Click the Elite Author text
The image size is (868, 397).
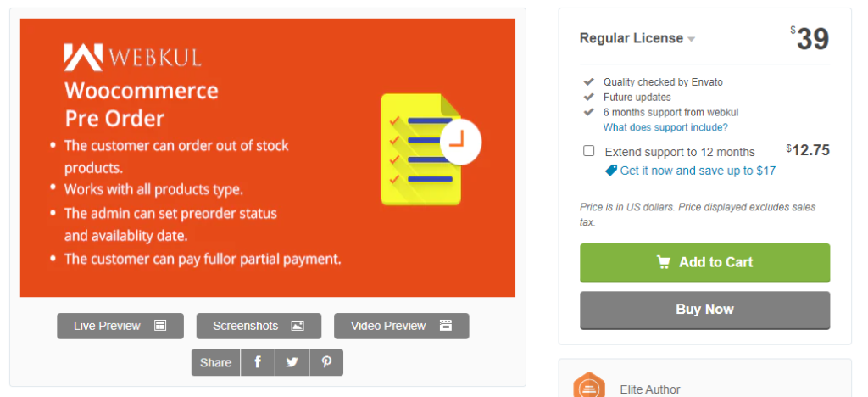pos(650,390)
